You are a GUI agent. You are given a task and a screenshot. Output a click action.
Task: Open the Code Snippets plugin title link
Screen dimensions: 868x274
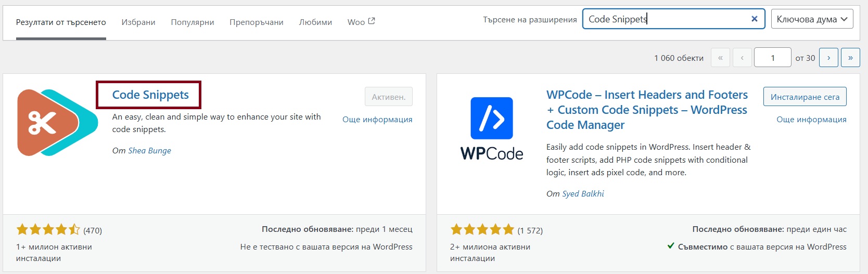tap(150, 95)
